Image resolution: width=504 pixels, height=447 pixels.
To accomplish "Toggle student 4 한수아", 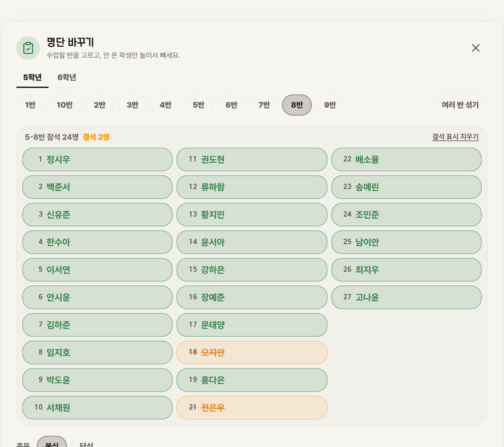I will 97,242.
